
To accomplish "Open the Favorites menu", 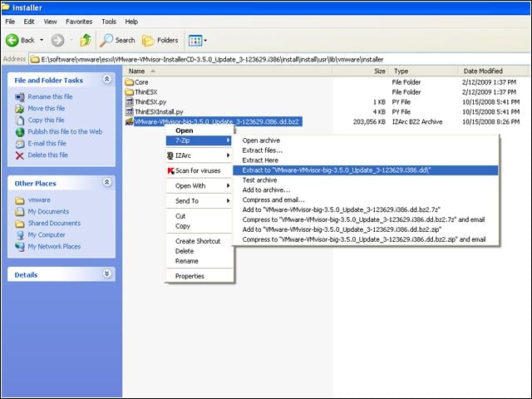I will point(79,22).
